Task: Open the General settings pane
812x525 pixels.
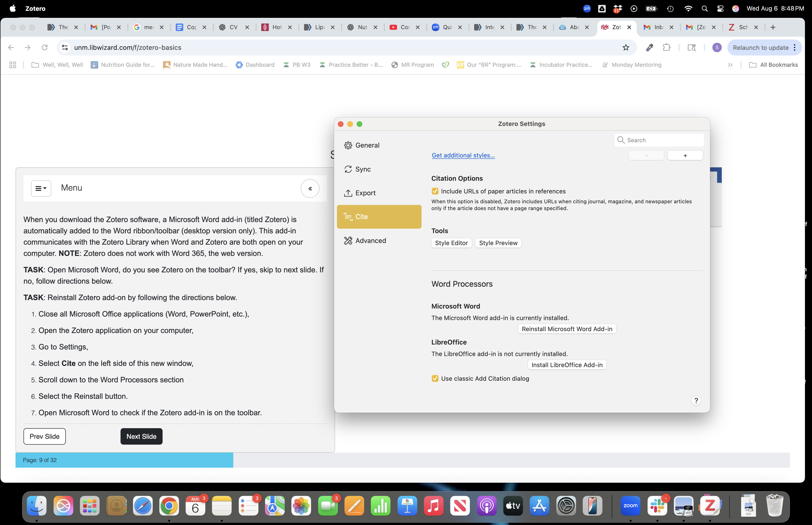Action: 367,145
